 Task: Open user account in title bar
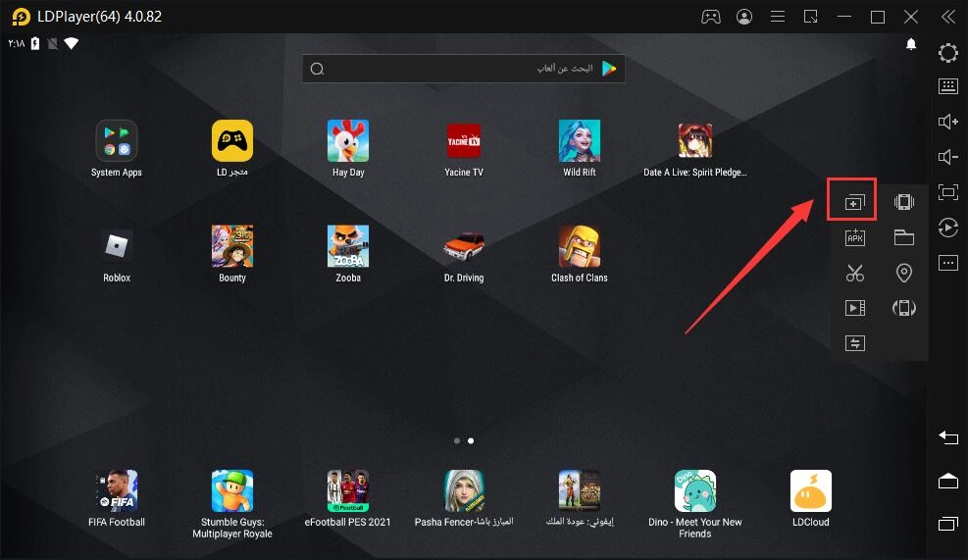click(744, 17)
